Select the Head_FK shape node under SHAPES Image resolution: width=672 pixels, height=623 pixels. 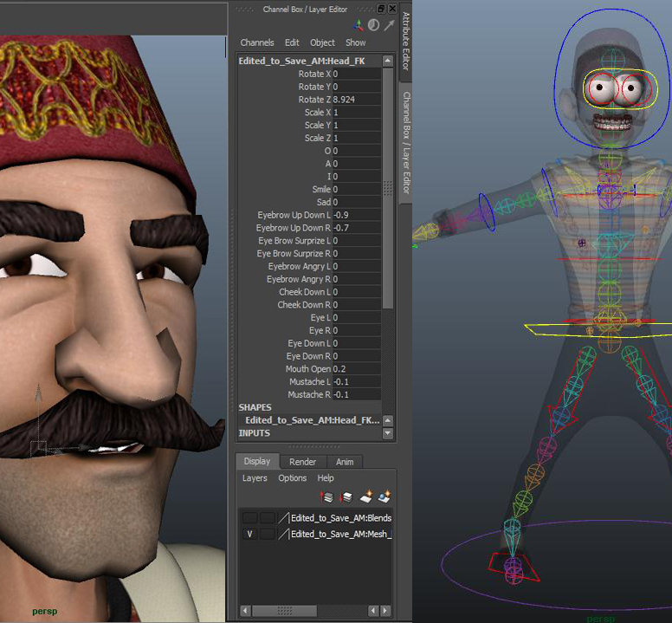pyautogui.click(x=312, y=420)
